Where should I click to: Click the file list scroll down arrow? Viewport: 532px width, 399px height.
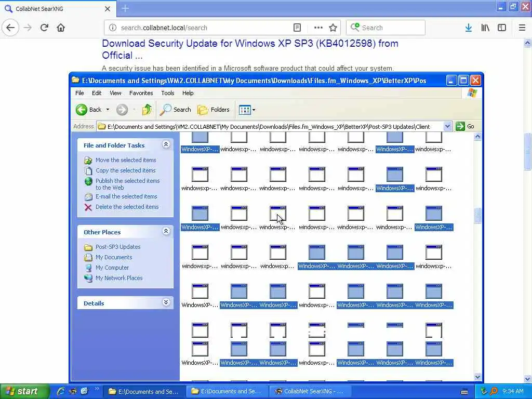pyautogui.click(x=477, y=377)
